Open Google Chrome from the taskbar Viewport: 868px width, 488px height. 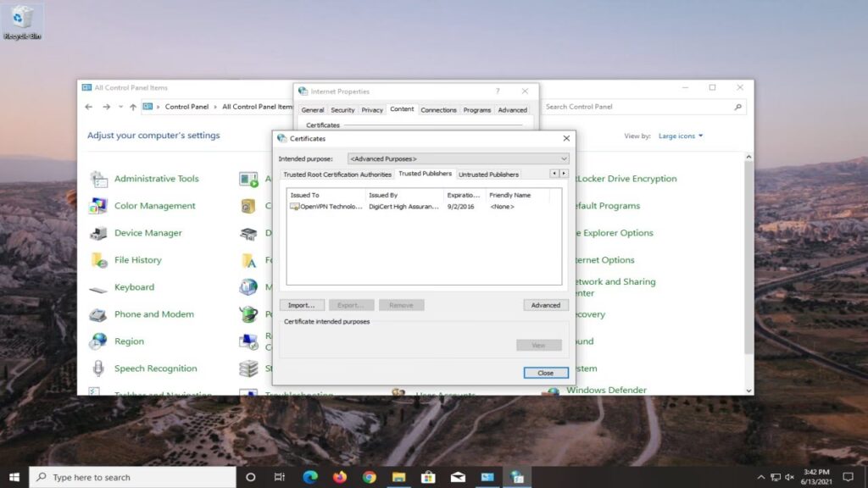pyautogui.click(x=370, y=477)
